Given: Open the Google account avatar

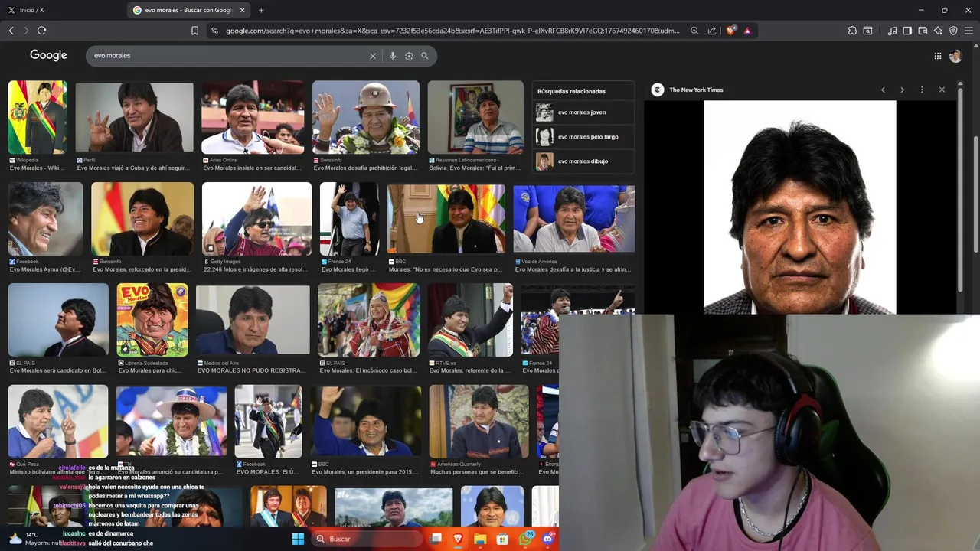Looking at the screenshot, I should pos(955,56).
